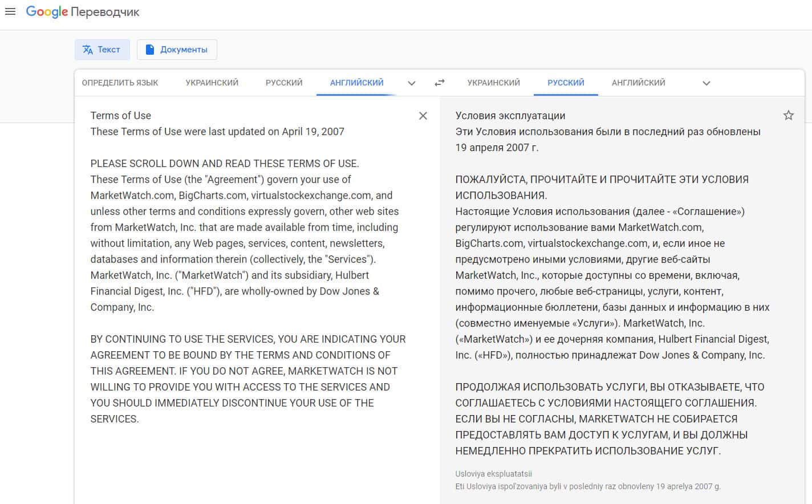812x504 pixels.
Task: Expand the target language list chevron
Action: [707, 83]
